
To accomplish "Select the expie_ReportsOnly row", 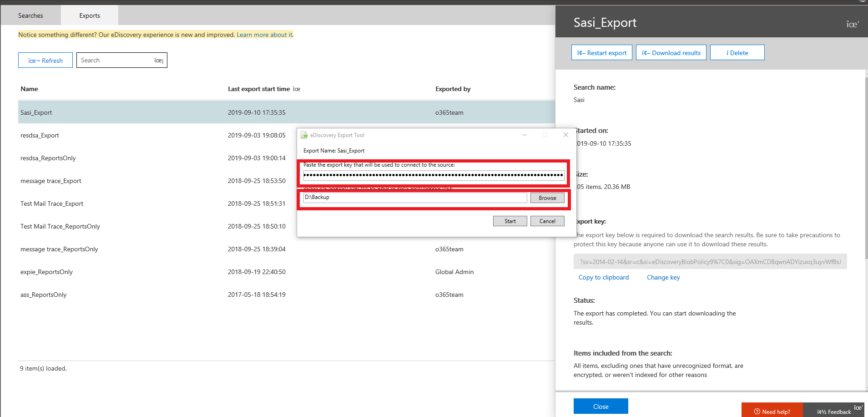I will [x=287, y=272].
